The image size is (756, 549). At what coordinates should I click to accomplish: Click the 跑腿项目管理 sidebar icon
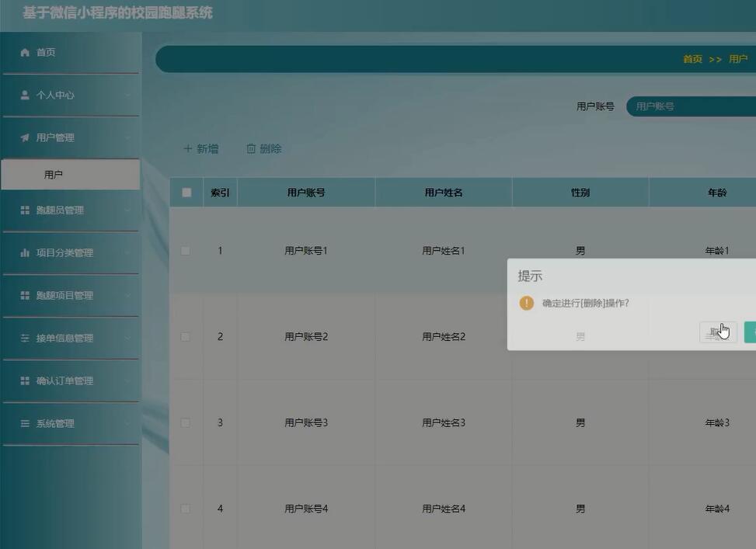(24, 294)
